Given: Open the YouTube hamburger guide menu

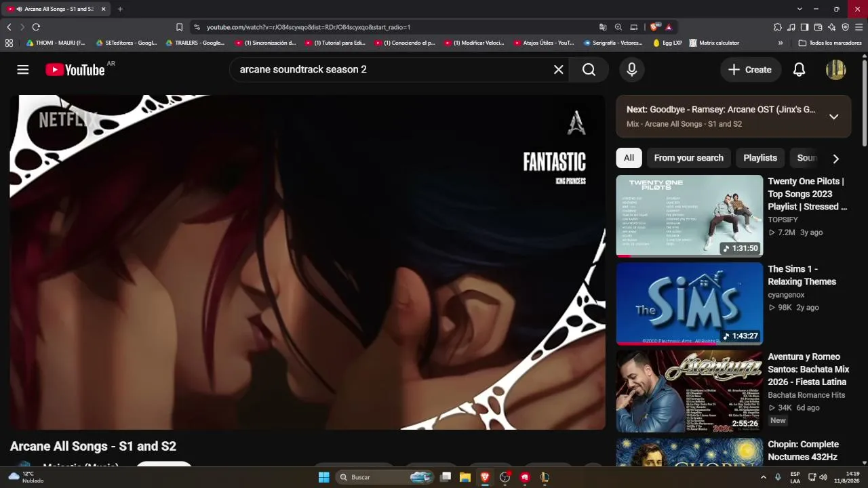Looking at the screenshot, I should tap(23, 70).
